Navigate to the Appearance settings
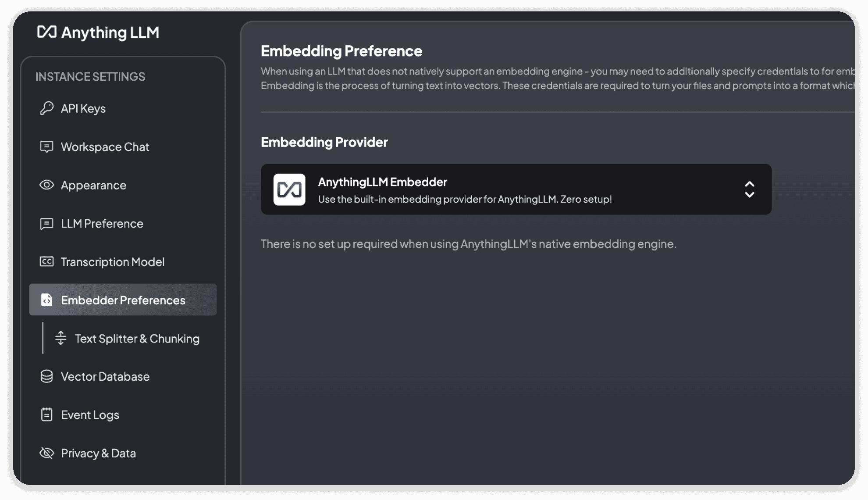868x500 pixels. 93,186
